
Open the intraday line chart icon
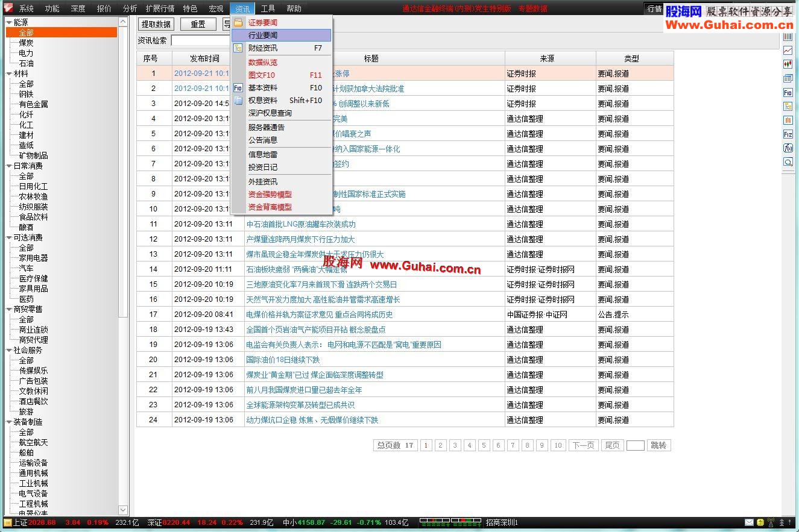pyautogui.click(x=788, y=51)
